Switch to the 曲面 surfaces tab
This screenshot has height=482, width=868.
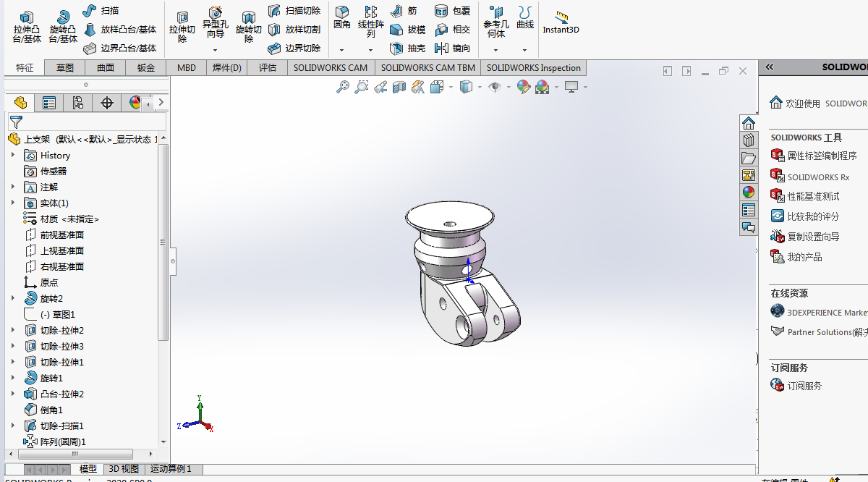pyautogui.click(x=106, y=68)
